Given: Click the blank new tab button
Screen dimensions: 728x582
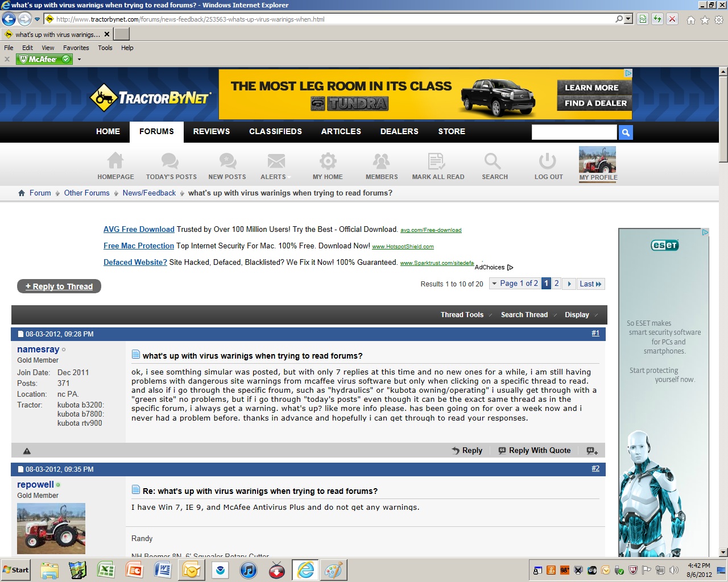Looking at the screenshot, I should [122, 34].
